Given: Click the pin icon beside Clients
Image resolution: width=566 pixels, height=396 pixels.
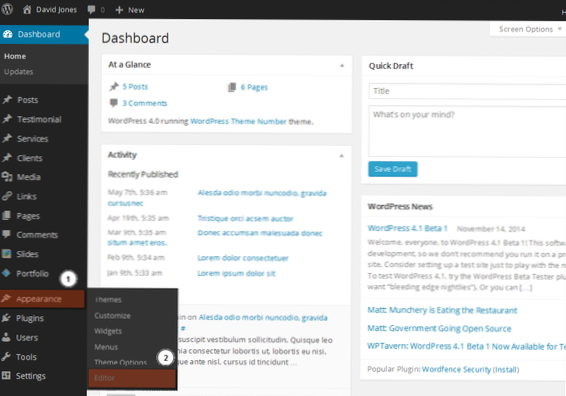Looking at the screenshot, I should [7, 158].
